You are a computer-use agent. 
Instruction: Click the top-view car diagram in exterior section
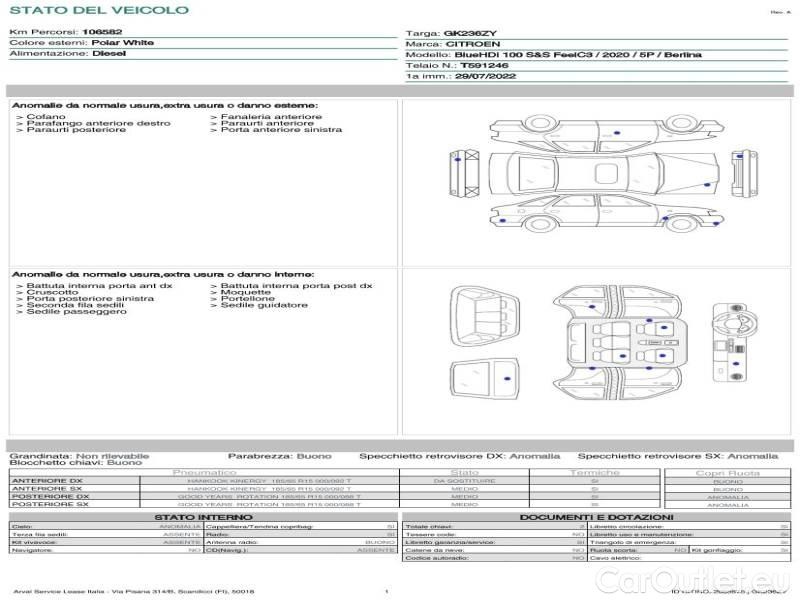pyautogui.click(x=598, y=174)
